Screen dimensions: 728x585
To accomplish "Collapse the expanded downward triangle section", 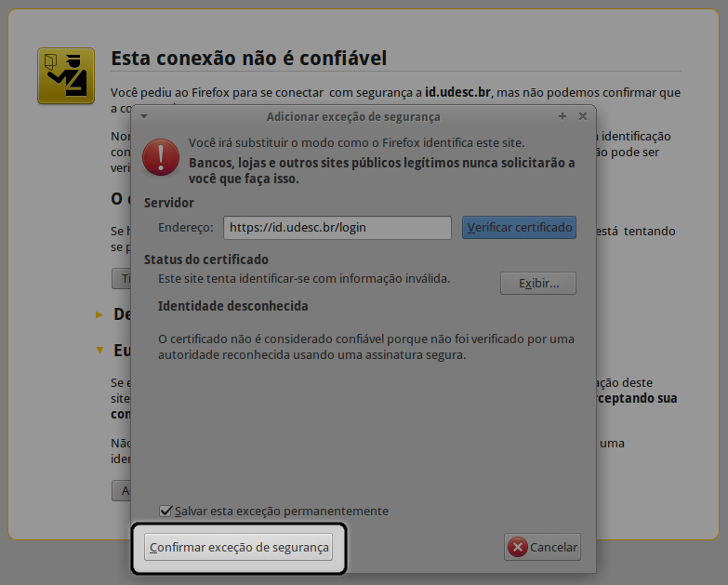I will pos(99,351).
